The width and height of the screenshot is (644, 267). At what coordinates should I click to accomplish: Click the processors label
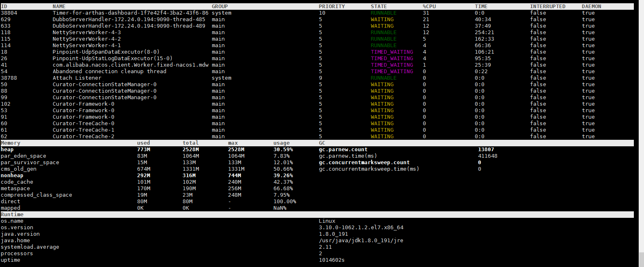coord(17,254)
